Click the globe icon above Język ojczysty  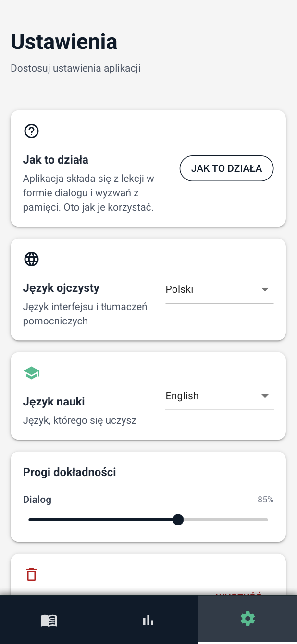pyautogui.click(x=31, y=259)
